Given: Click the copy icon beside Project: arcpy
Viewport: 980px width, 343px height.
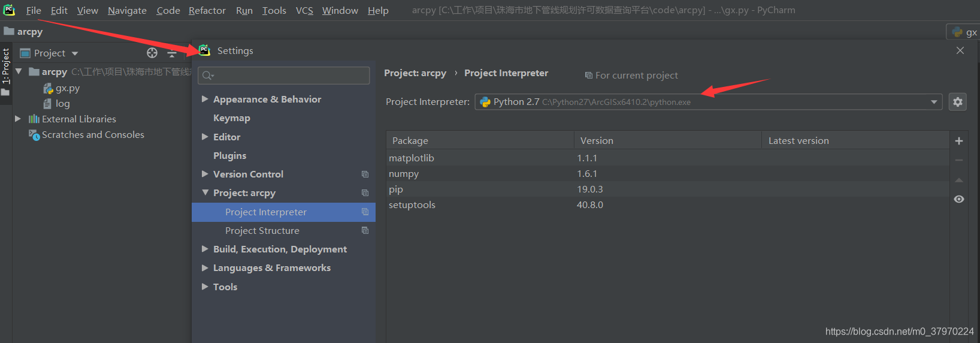Looking at the screenshot, I should [x=365, y=192].
